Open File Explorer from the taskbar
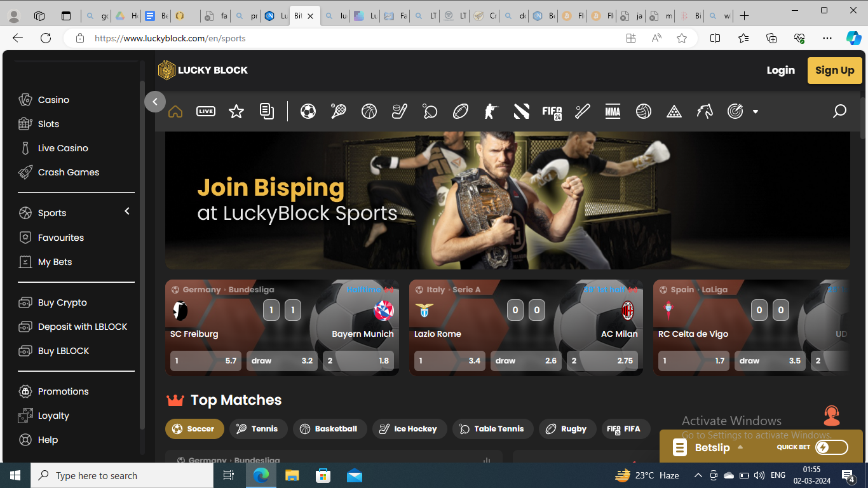 click(292, 475)
